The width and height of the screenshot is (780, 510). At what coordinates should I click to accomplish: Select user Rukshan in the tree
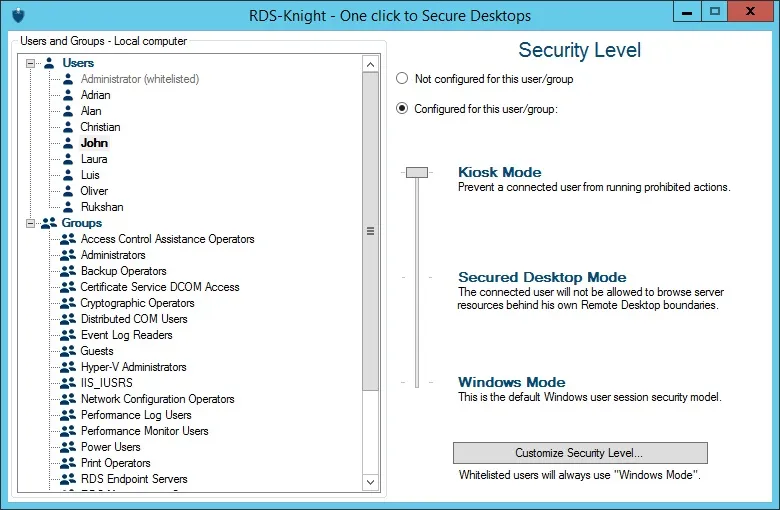[x=102, y=206]
